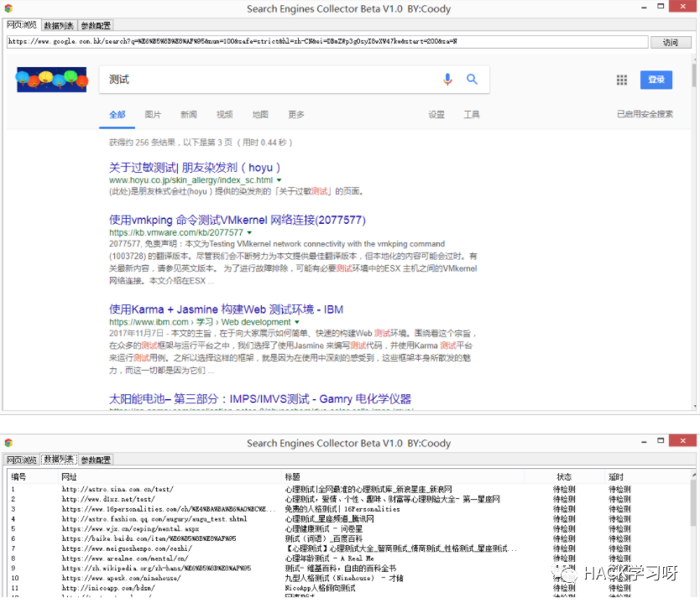Open the vmkping VMkernel result link
Viewport: 700px width, 603px height.
pyautogui.click(x=238, y=220)
